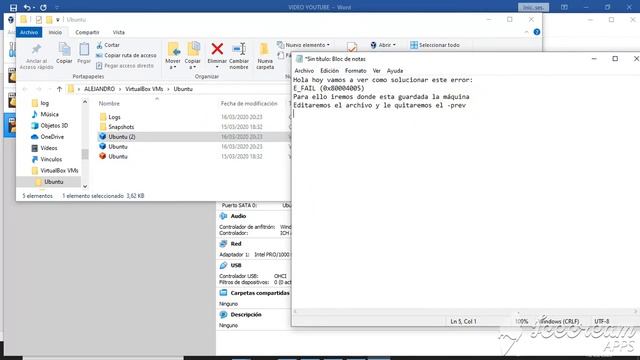Click the Word ribbon display options icon
The image size is (640, 360).
pyautogui.click(x=564, y=7)
